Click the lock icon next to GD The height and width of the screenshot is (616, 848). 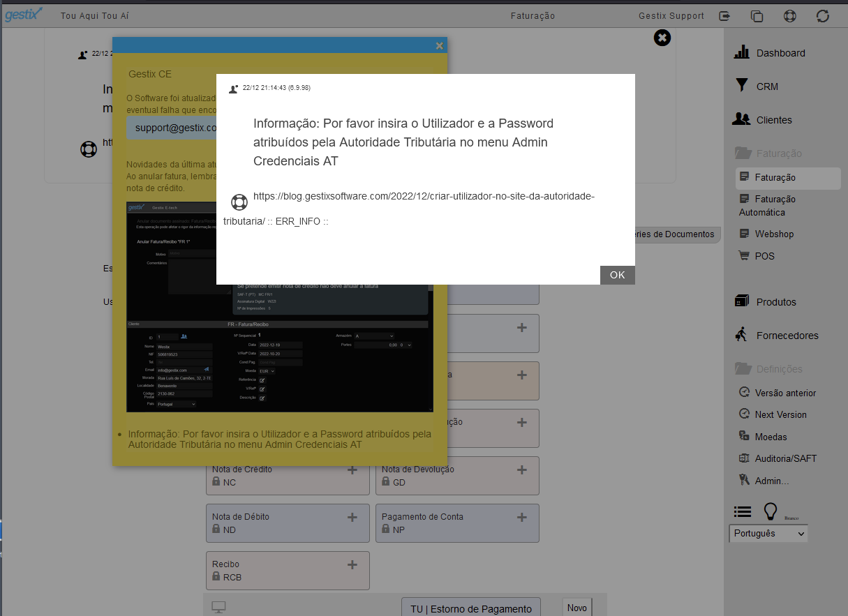386,482
